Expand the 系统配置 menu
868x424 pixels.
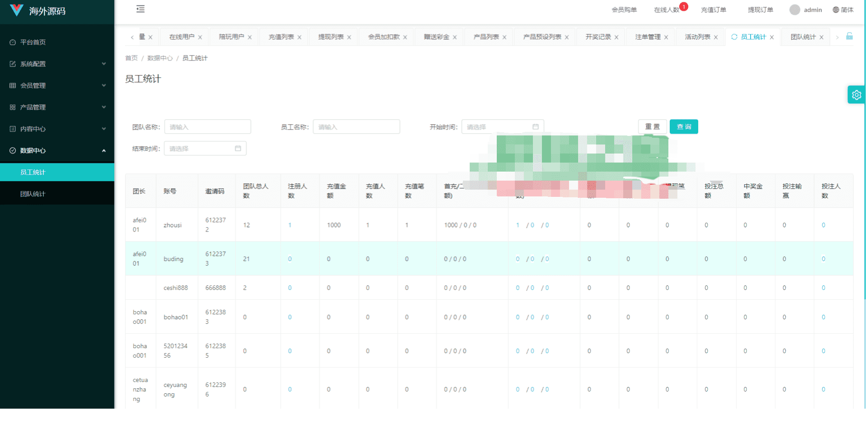[x=57, y=64]
